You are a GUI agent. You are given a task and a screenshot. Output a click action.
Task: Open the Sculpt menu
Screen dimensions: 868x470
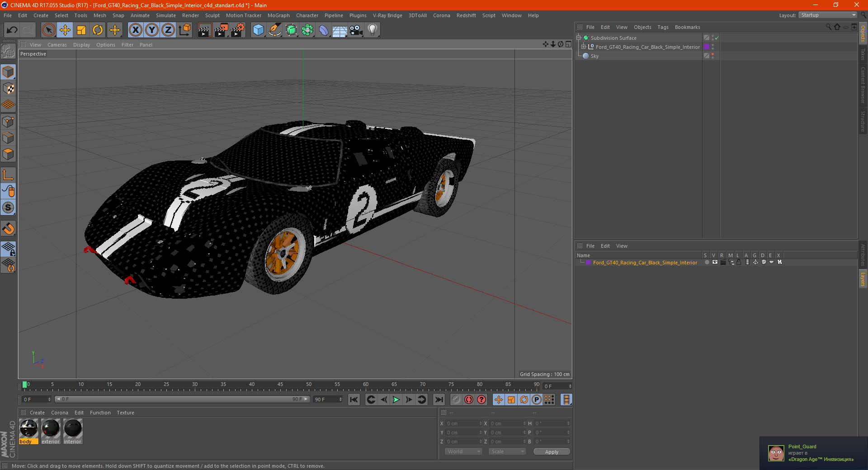[212, 15]
